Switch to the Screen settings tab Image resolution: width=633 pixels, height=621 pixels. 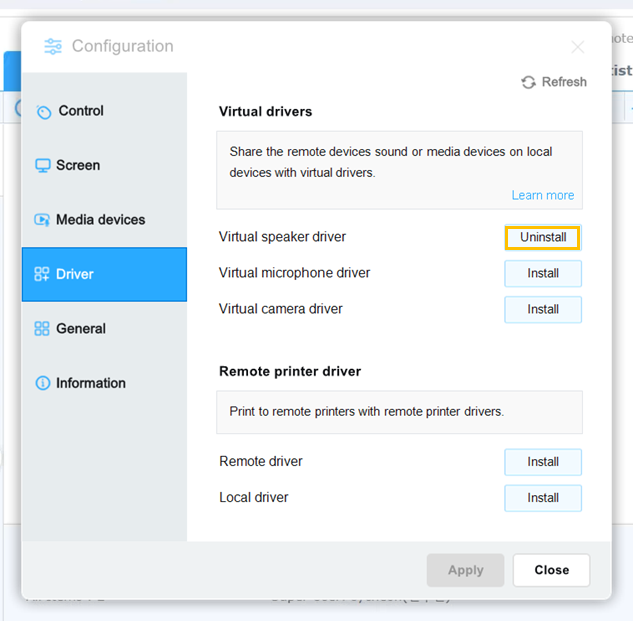[78, 165]
